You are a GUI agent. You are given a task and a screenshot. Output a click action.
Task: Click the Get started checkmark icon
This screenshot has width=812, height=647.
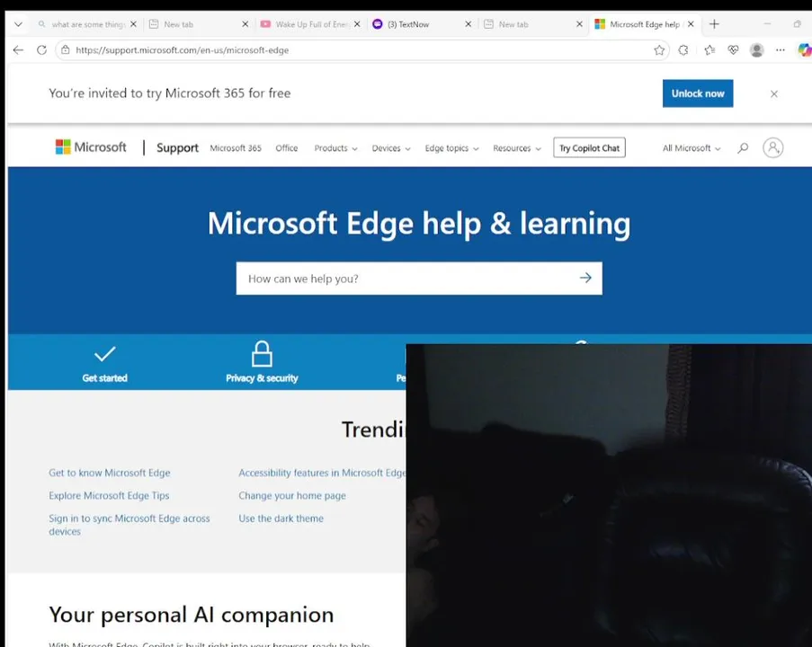[x=104, y=354]
